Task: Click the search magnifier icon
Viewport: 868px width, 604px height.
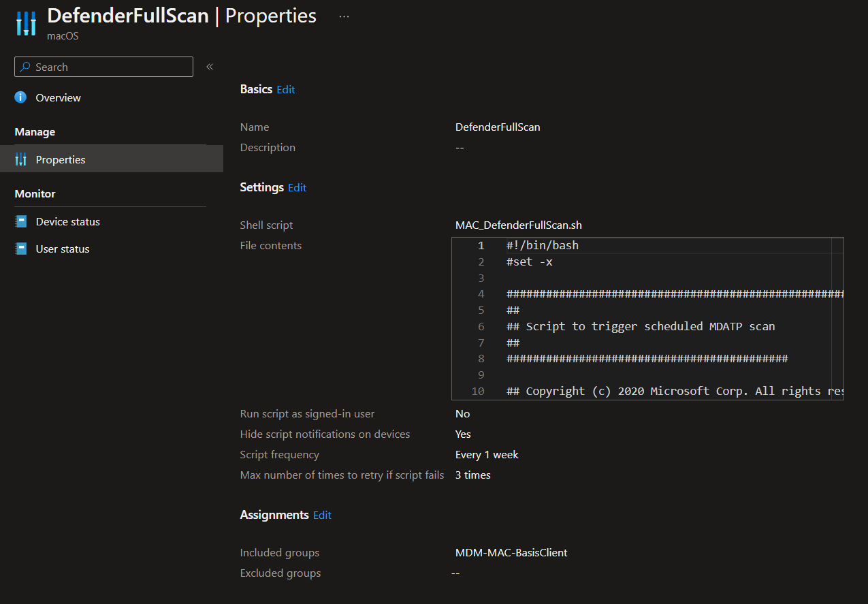Action: pyautogui.click(x=25, y=67)
